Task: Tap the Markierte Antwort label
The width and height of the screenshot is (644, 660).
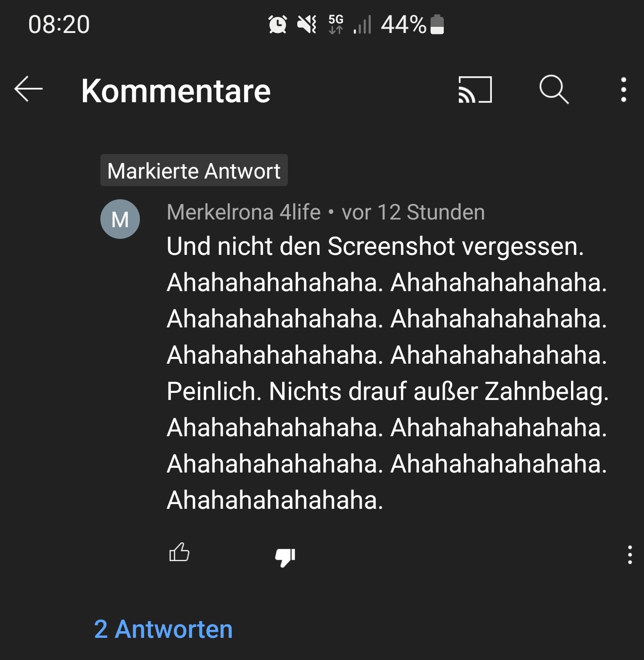Action: pos(194,171)
